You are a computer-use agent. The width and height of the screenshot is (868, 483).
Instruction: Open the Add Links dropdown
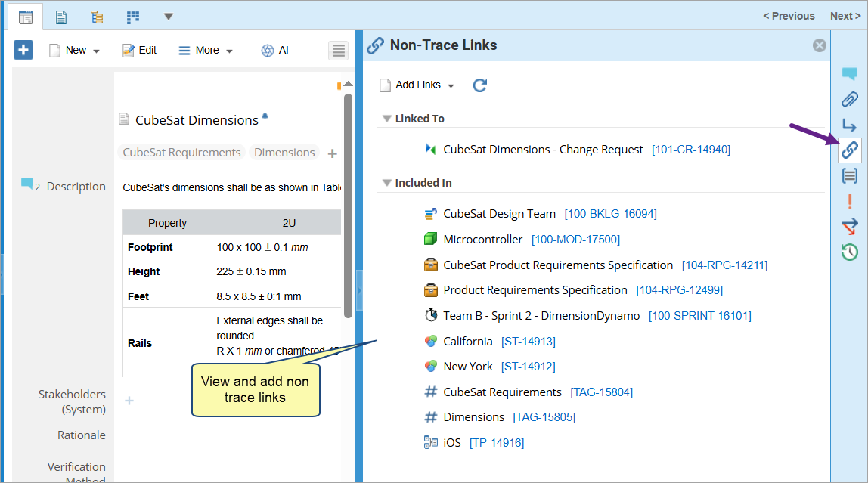(x=417, y=85)
